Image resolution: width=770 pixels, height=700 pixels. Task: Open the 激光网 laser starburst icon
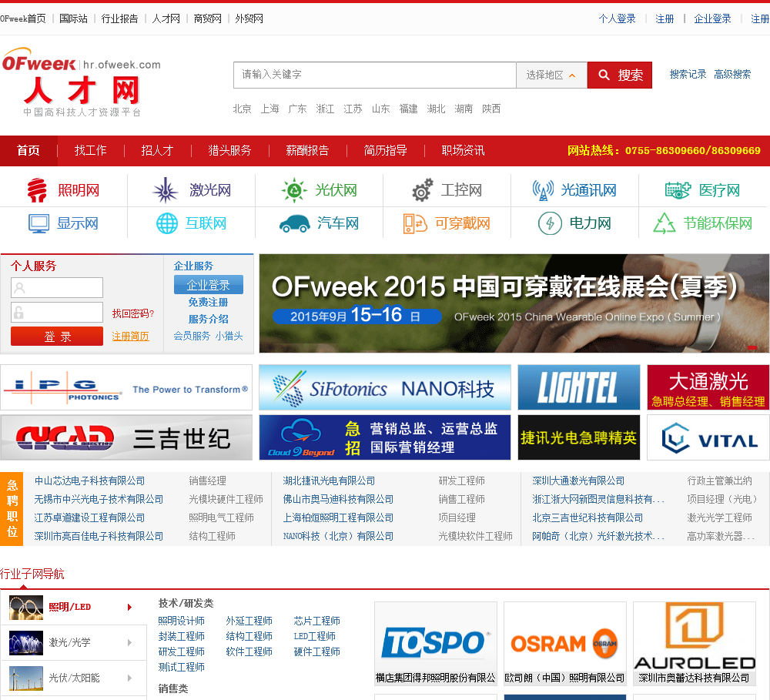(x=166, y=190)
